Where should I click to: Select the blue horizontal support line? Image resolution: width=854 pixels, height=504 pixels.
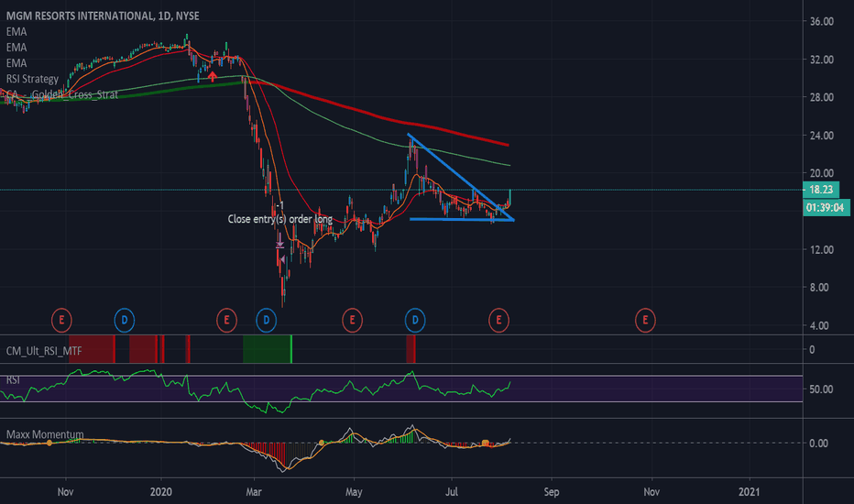[462, 220]
